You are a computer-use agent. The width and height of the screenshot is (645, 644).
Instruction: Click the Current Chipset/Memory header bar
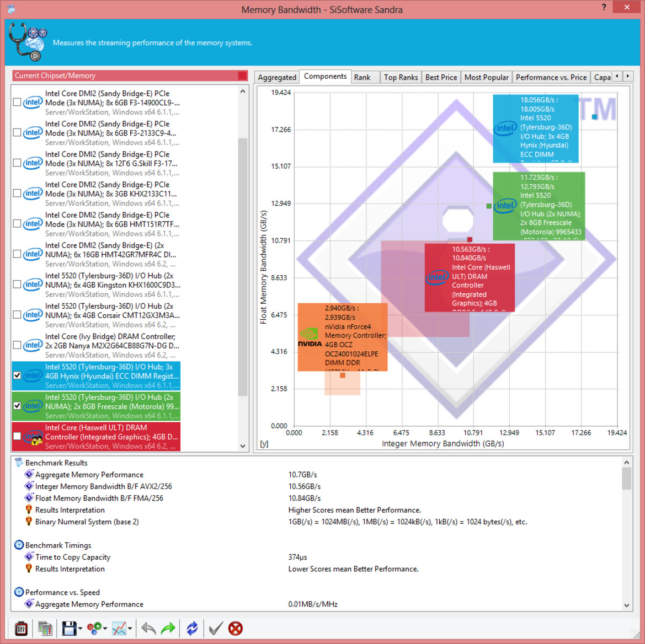click(130, 76)
